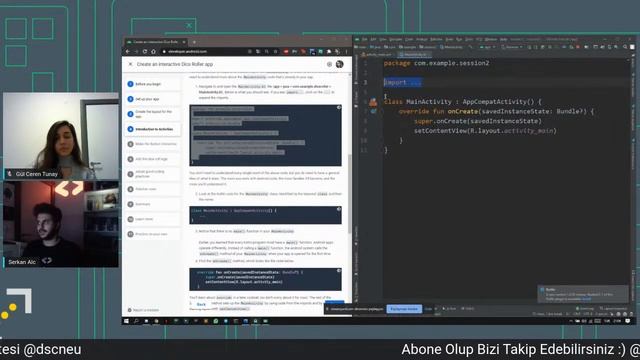The image size is (640, 360).
Task: Click 'package com.example.session2' line
Action: click(x=436, y=63)
